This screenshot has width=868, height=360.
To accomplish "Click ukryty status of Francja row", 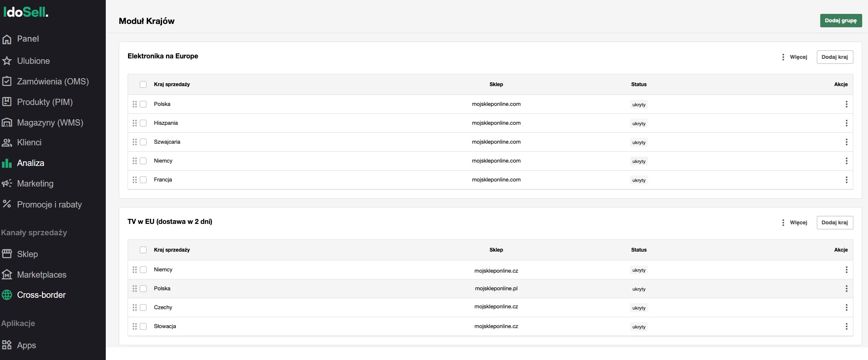I will (639, 180).
